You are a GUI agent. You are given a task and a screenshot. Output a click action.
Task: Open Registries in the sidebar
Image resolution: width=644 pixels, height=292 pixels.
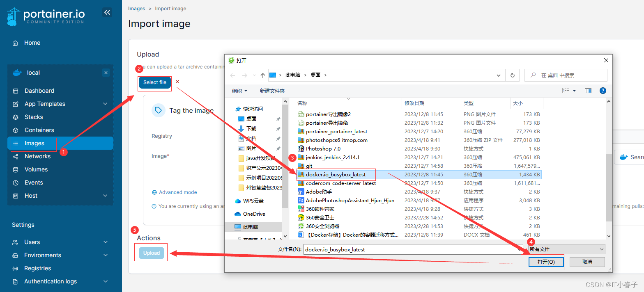[x=38, y=268]
